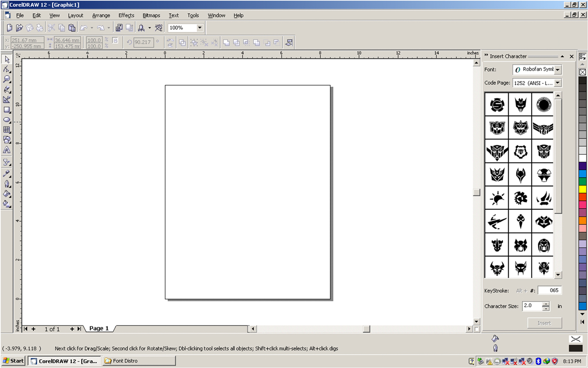The width and height of the screenshot is (588, 368).
Task: Close the Insert Character docker
Action: (x=572, y=56)
